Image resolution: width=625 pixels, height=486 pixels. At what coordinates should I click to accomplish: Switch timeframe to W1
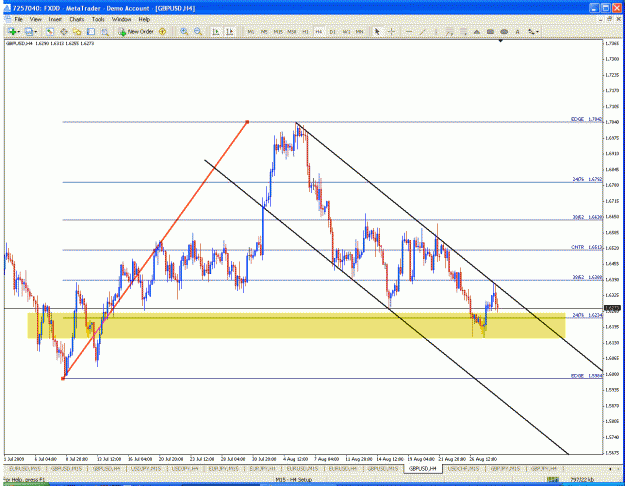pyautogui.click(x=346, y=31)
